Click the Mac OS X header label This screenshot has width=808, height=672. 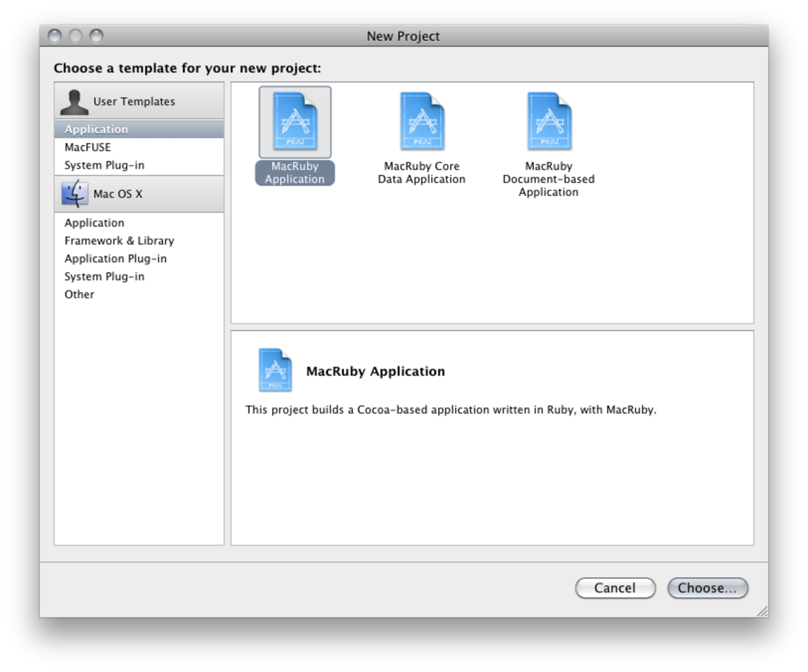tap(118, 194)
